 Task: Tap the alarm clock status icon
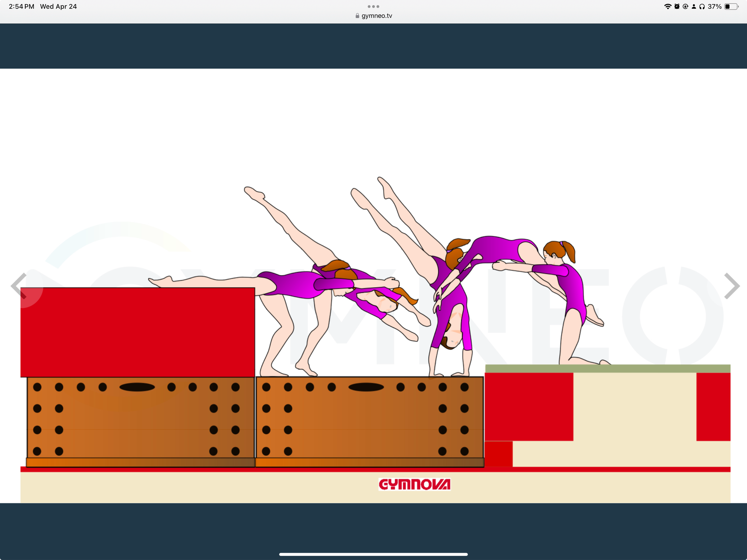pyautogui.click(x=677, y=6)
